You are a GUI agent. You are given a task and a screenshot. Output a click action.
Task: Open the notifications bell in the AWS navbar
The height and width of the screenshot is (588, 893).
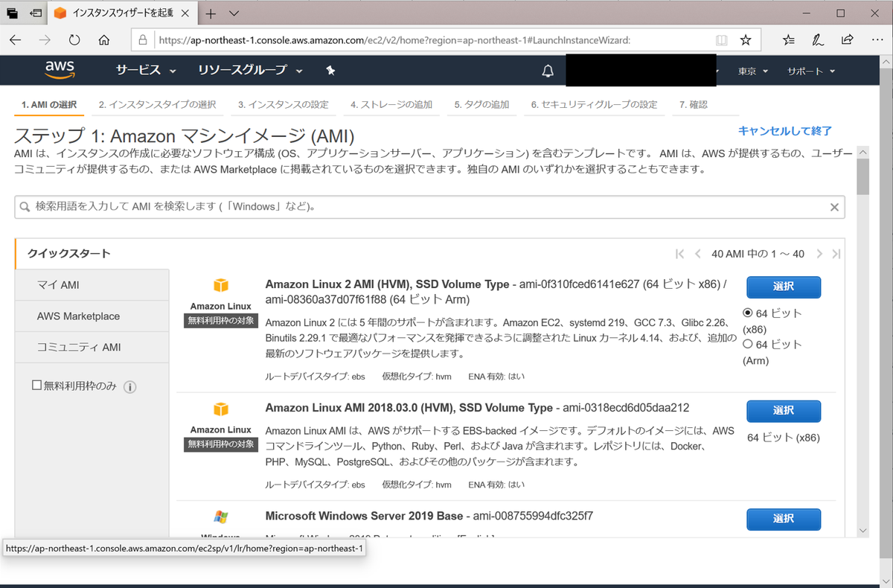pos(547,70)
